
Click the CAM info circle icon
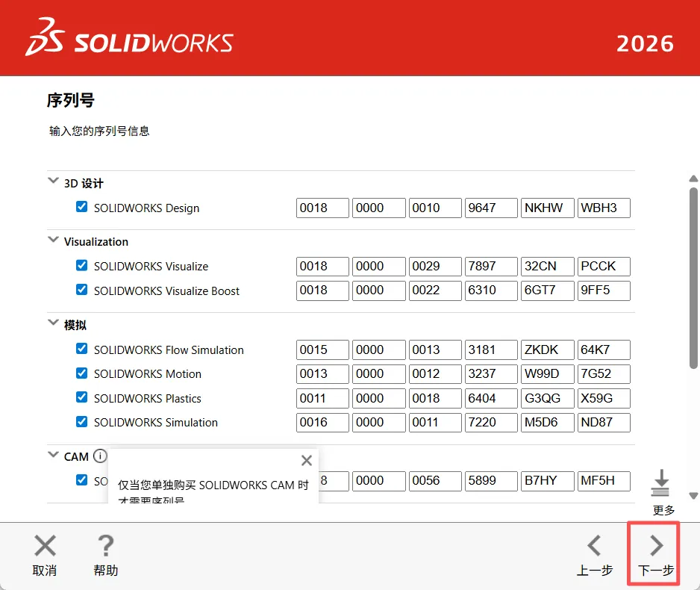(x=100, y=456)
